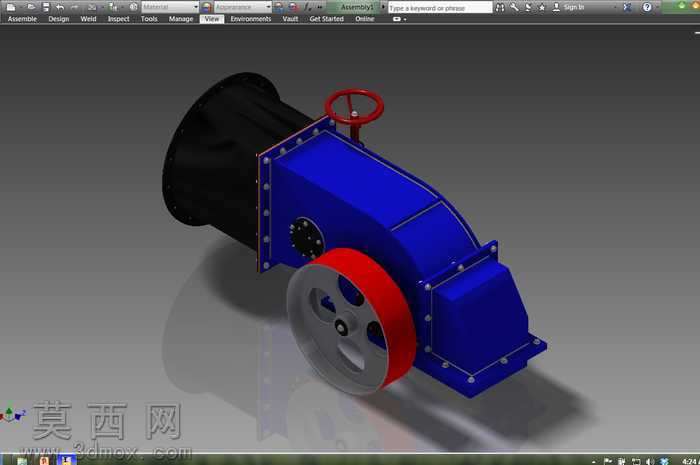This screenshot has width=700, height=465.
Task: Open Help with the question mark icon
Action: coord(647,7)
